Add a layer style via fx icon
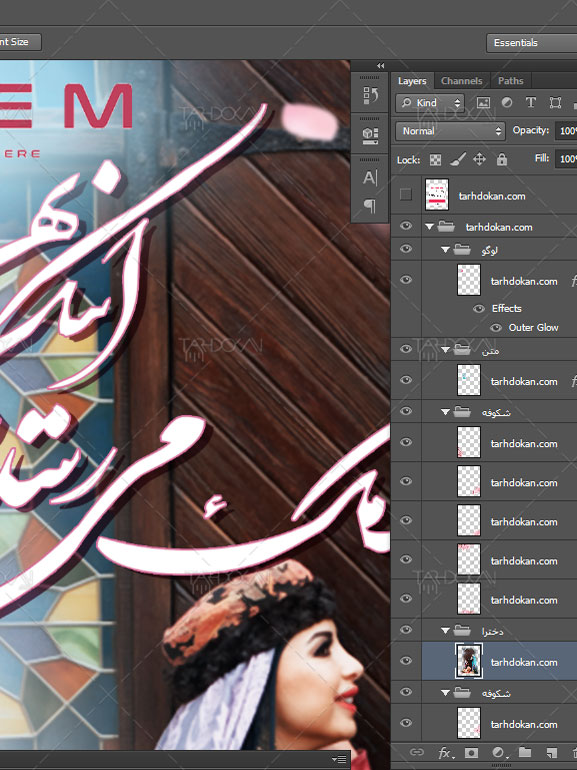Viewport: 577px width, 770px height. [445, 752]
